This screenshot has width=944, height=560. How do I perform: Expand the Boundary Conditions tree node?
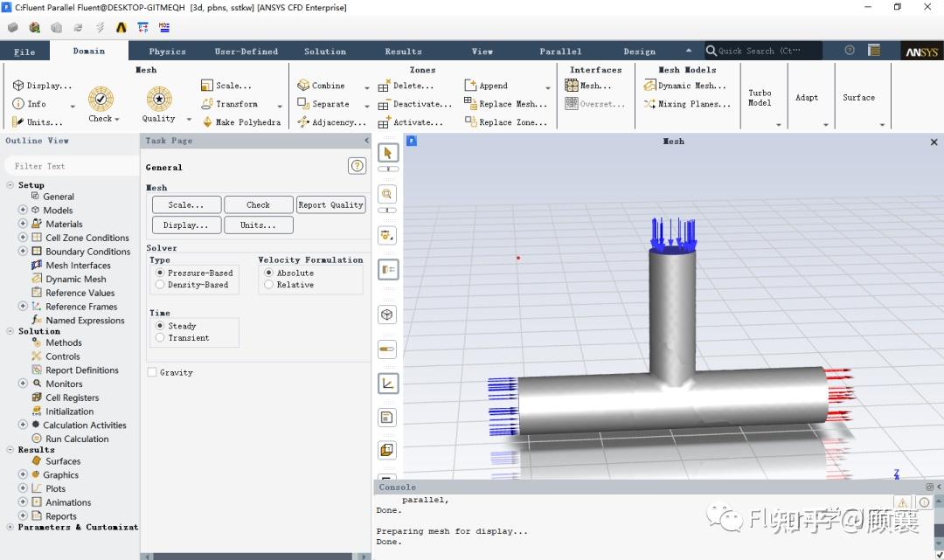pyautogui.click(x=23, y=252)
